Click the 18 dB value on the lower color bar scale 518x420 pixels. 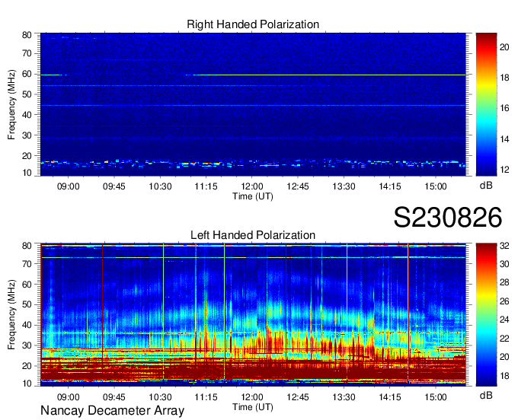[504, 376]
